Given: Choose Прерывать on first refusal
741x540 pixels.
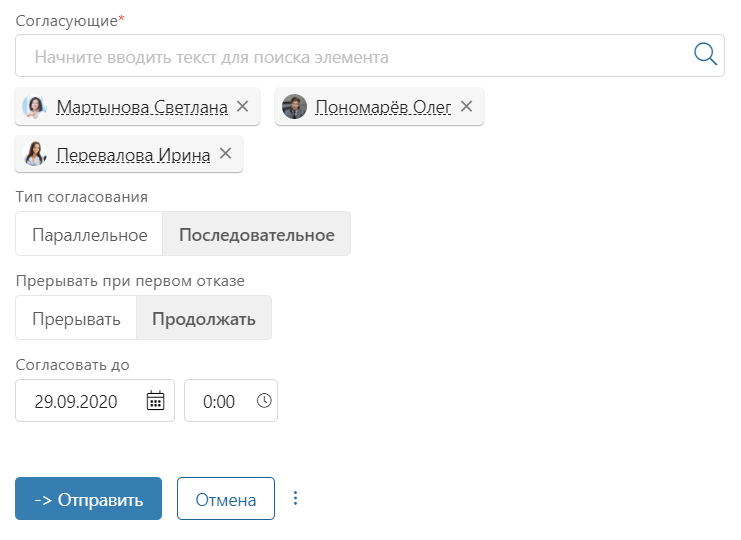Looking at the screenshot, I should (x=76, y=318).
